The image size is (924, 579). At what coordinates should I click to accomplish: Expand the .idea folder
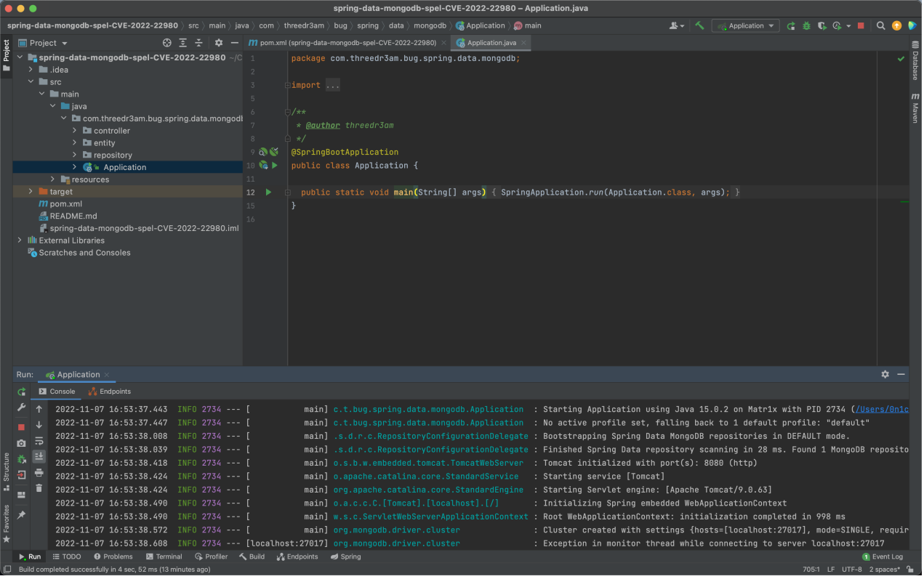(31, 70)
